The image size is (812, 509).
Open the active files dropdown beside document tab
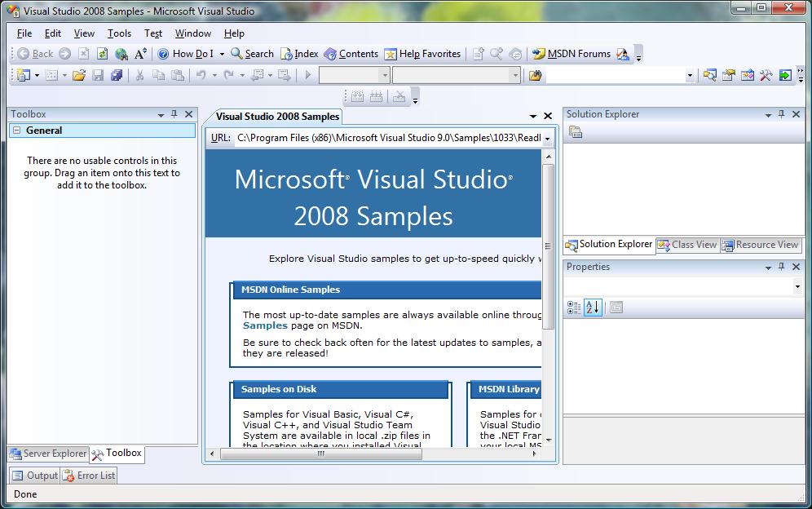coord(533,116)
